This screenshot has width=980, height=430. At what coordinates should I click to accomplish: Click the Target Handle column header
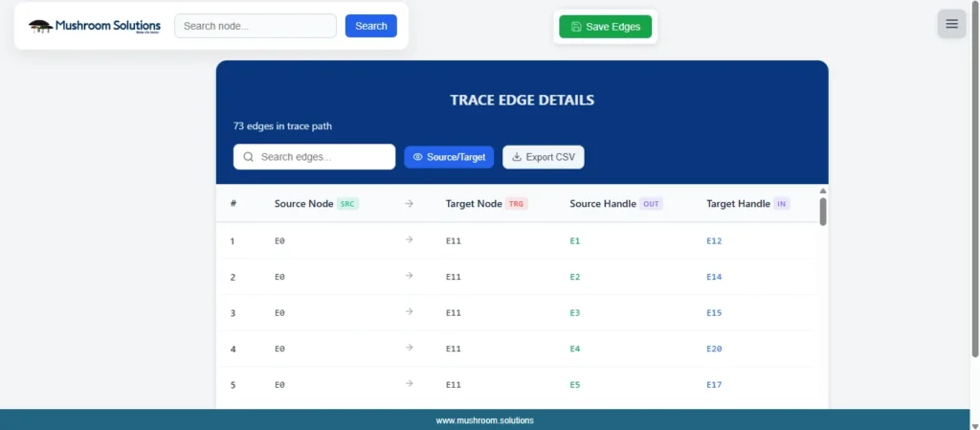click(x=738, y=203)
